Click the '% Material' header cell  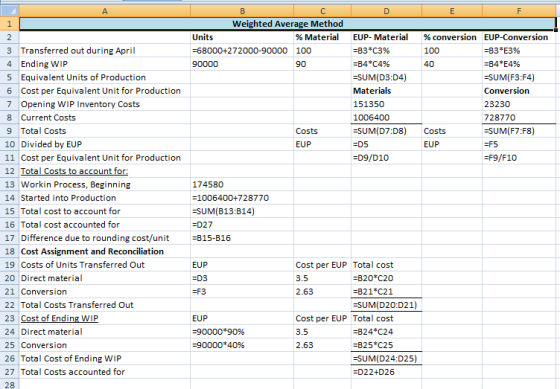click(322, 37)
